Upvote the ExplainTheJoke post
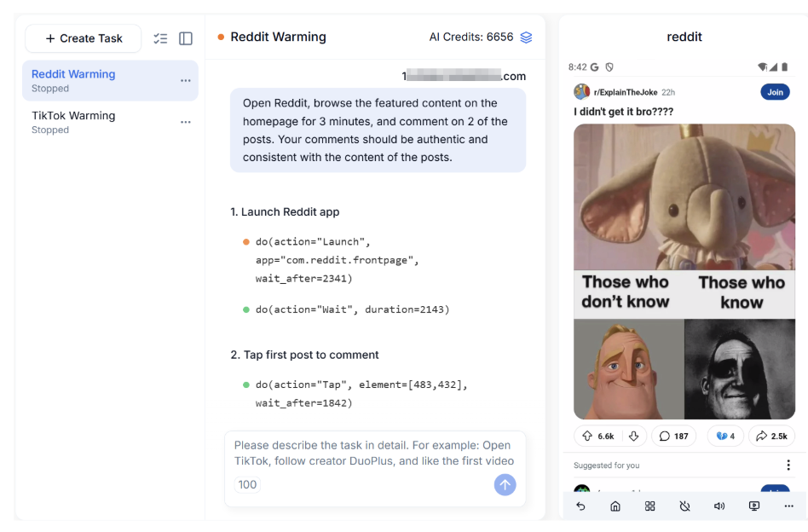The height and width of the screenshot is (532, 808). (587, 436)
